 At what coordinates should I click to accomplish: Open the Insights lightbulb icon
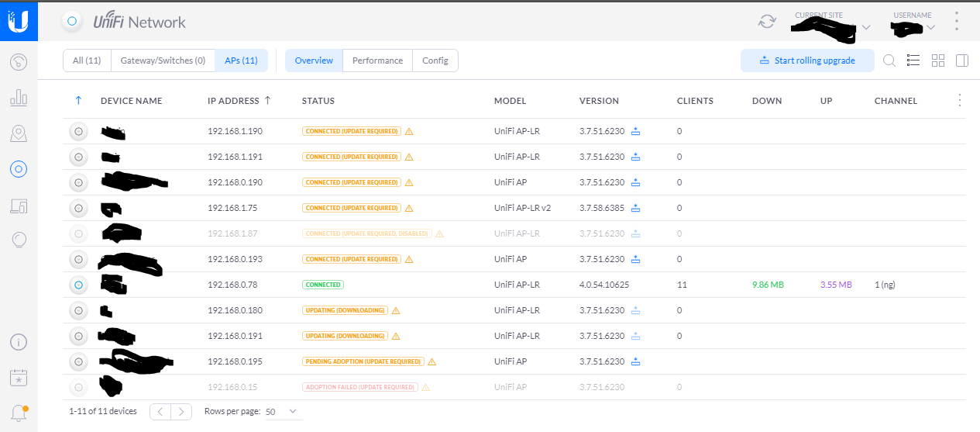tap(19, 240)
